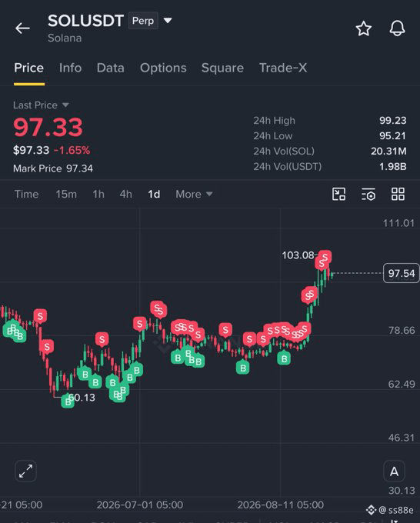Select the 1d timeframe

click(x=154, y=194)
